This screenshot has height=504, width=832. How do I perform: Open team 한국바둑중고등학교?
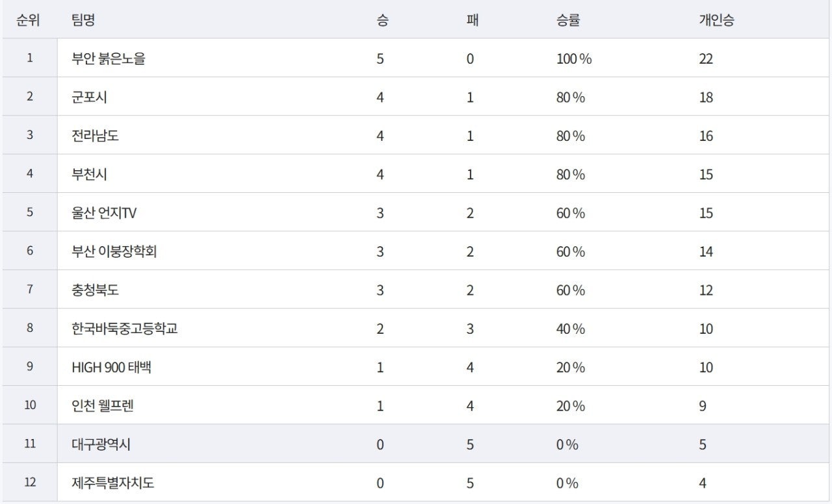pos(125,329)
